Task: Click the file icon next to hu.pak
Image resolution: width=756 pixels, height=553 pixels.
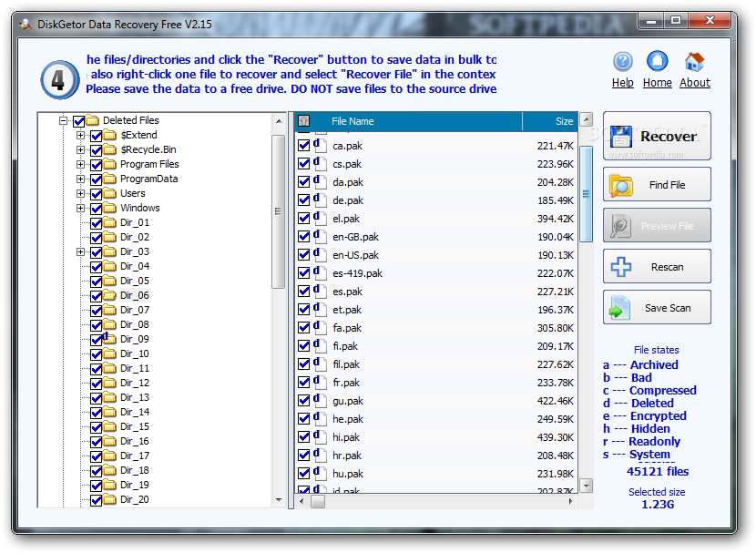Action: point(320,473)
